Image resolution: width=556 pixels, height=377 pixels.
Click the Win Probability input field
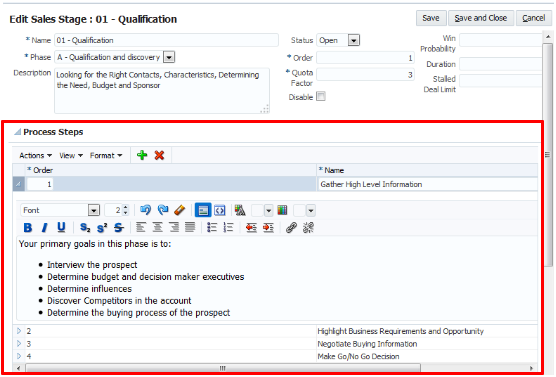[501, 40]
